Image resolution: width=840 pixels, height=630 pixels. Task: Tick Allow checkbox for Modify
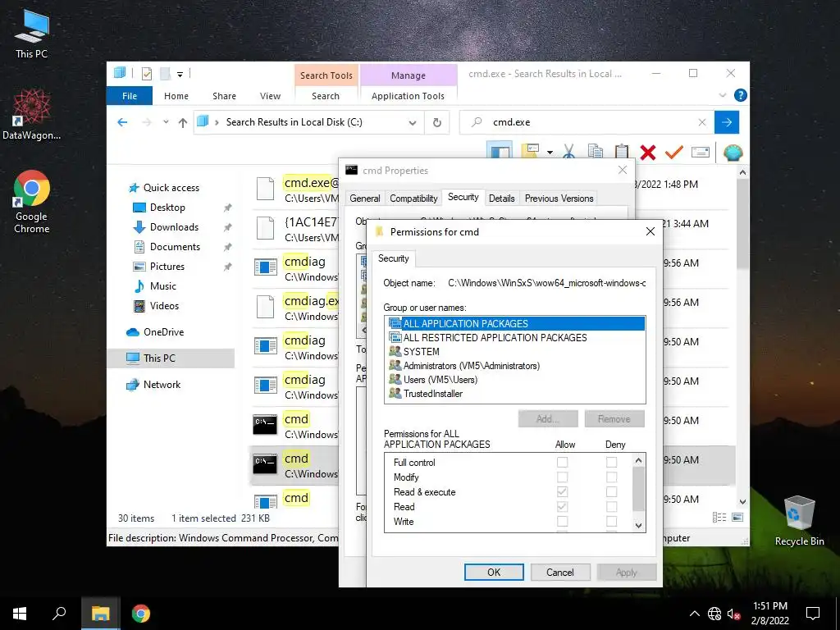click(x=562, y=477)
